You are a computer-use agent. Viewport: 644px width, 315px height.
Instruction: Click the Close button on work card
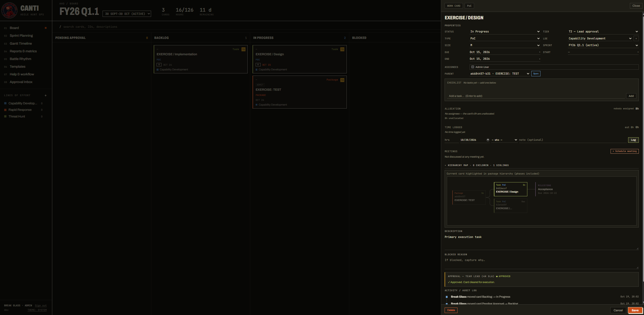coord(636,6)
